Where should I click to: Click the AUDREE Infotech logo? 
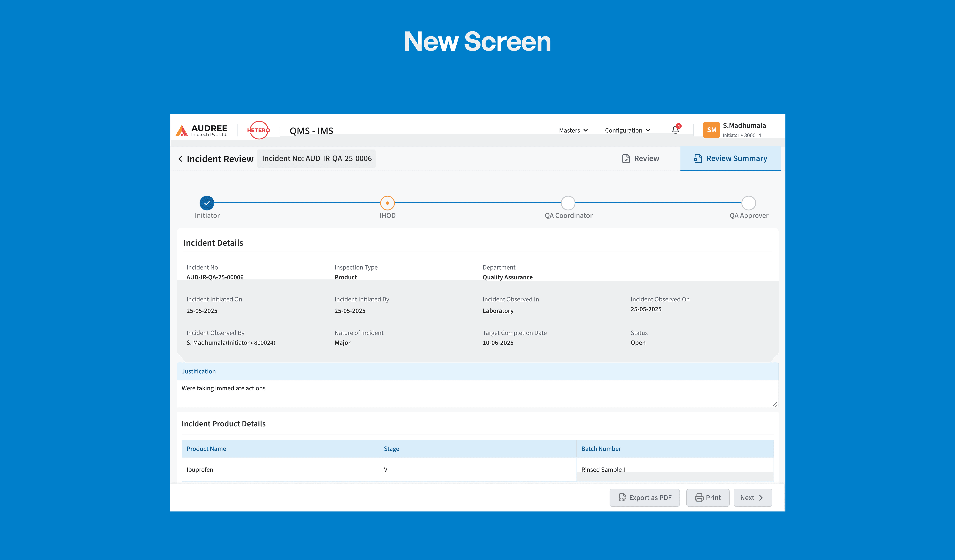point(202,130)
